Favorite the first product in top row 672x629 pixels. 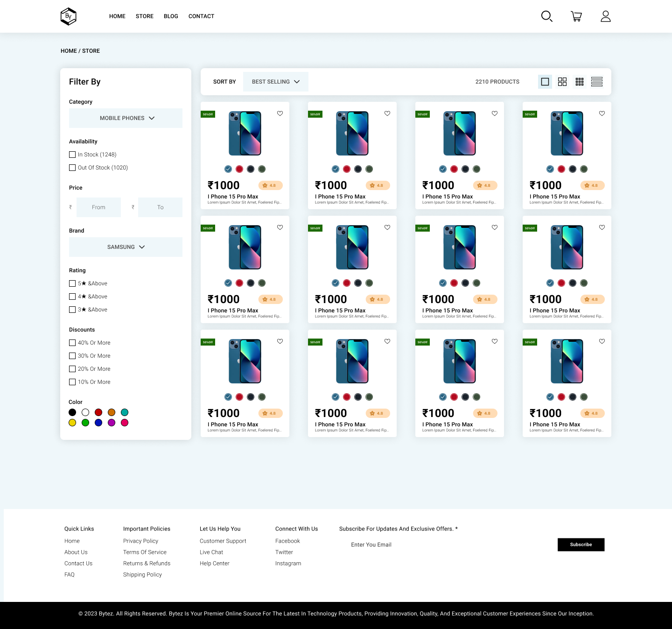click(x=280, y=113)
